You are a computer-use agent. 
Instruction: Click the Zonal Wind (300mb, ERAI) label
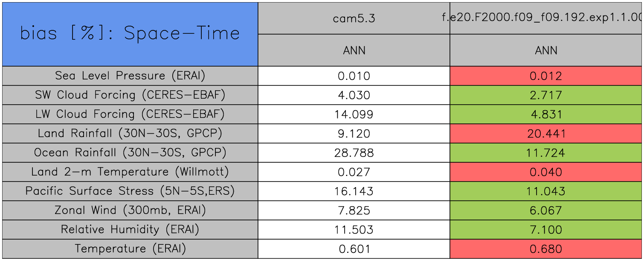(x=130, y=211)
